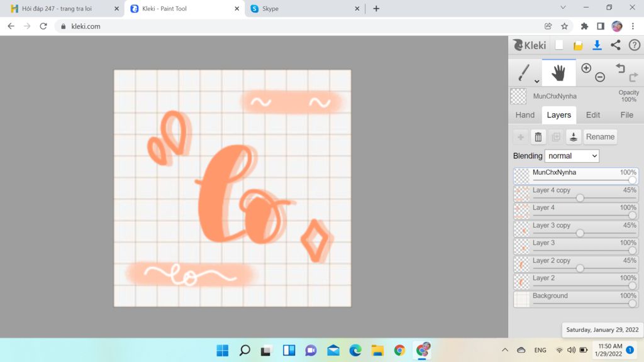Switch to the Edit tab
This screenshot has width=644, height=362.
click(592, 115)
